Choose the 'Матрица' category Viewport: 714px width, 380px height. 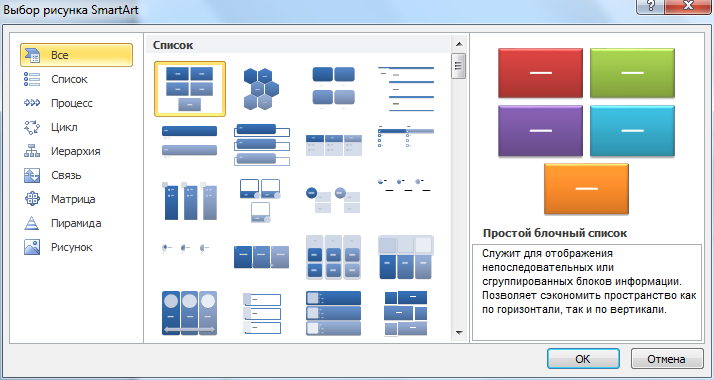point(73,199)
